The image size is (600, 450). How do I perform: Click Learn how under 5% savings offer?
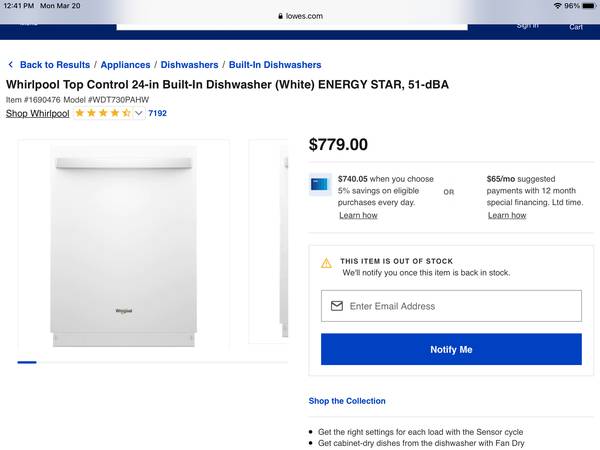point(358,215)
